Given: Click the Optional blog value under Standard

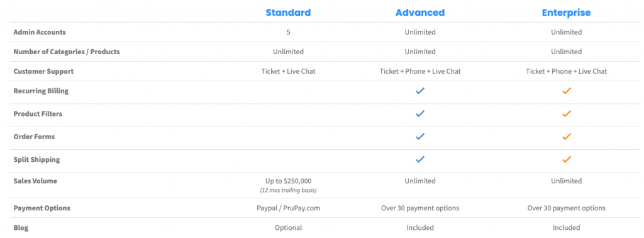Looking at the screenshot, I should click(288, 228).
